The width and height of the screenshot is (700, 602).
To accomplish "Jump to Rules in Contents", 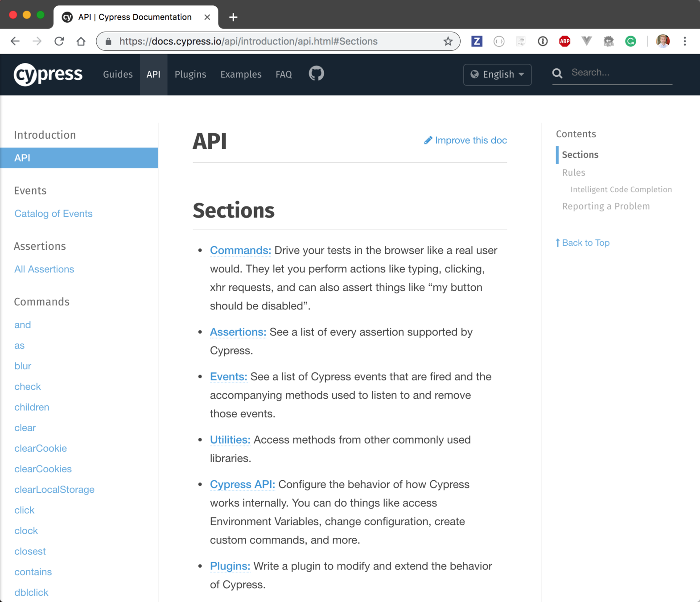I will pos(573,173).
